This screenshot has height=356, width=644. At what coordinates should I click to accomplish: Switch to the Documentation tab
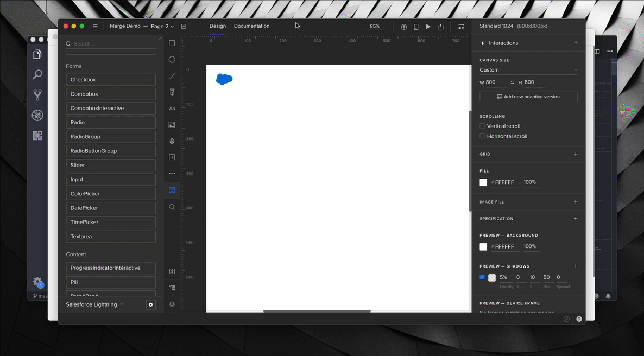coord(251,26)
